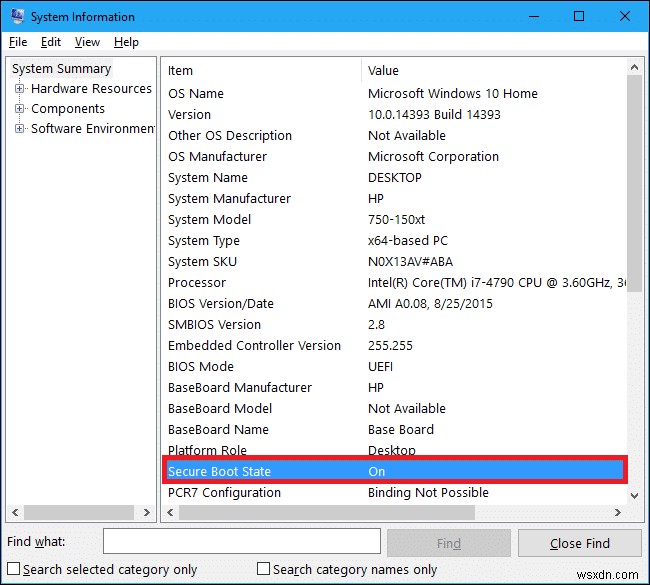Image resolution: width=650 pixels, height=585 pixels.
Task: Maximize the System Information window
Action: pos(579,17)
